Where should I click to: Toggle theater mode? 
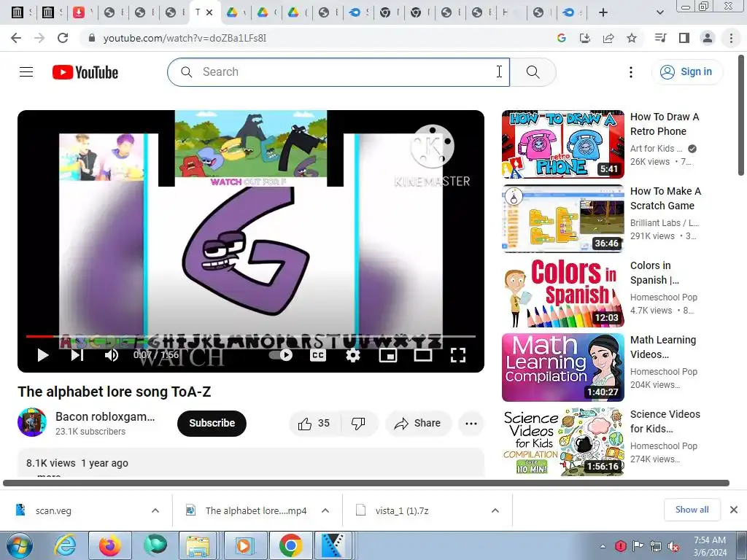tap(422, 355)
